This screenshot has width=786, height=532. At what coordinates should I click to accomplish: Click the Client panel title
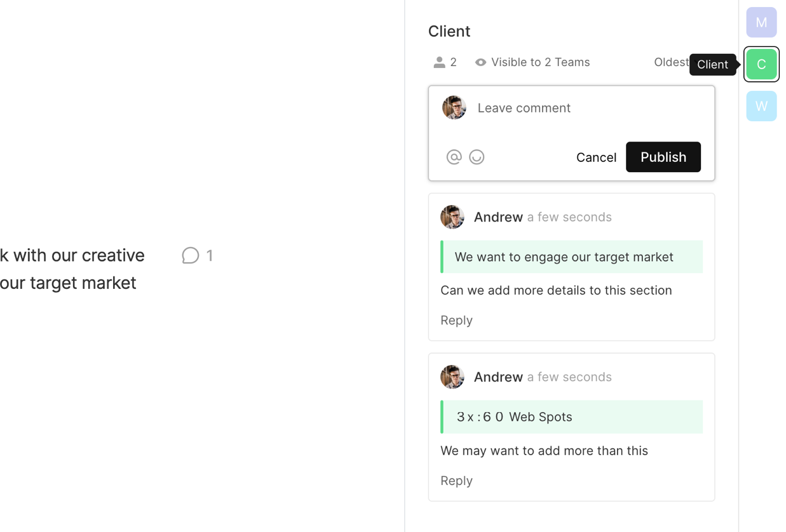[449, 31]
